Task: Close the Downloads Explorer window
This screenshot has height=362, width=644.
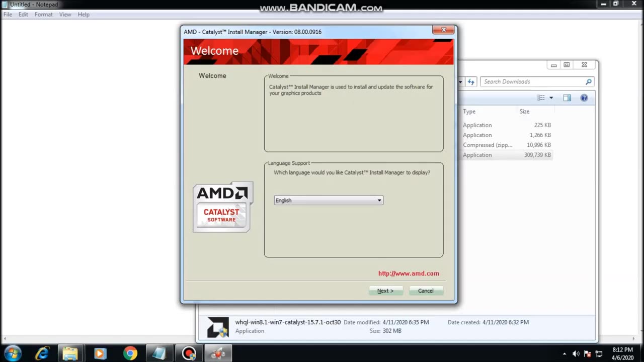Action: 584,65
